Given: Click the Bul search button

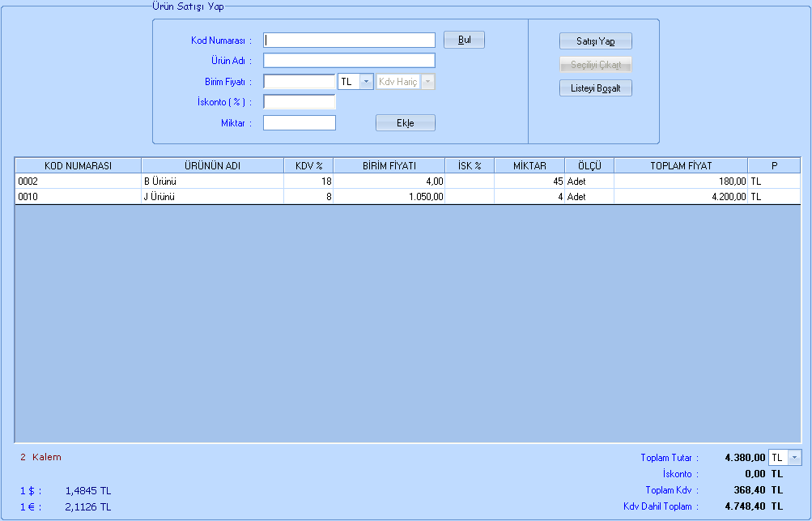Looking at the screenshot, I should click(x=464, y=40).
